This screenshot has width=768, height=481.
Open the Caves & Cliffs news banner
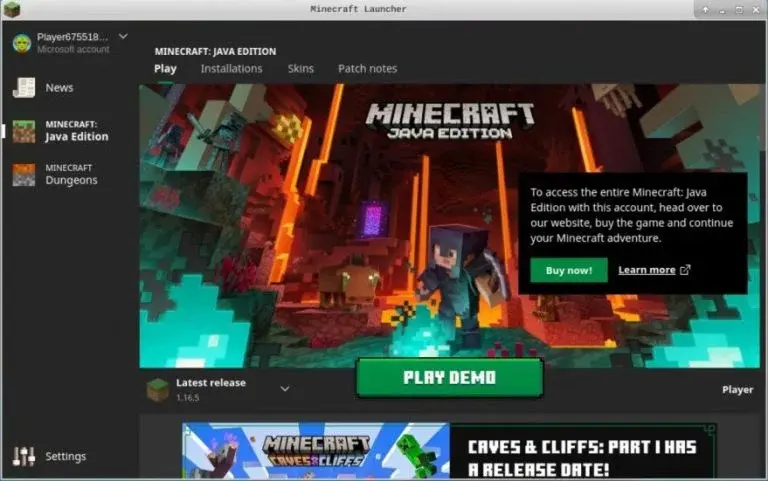tap(448, 451)
